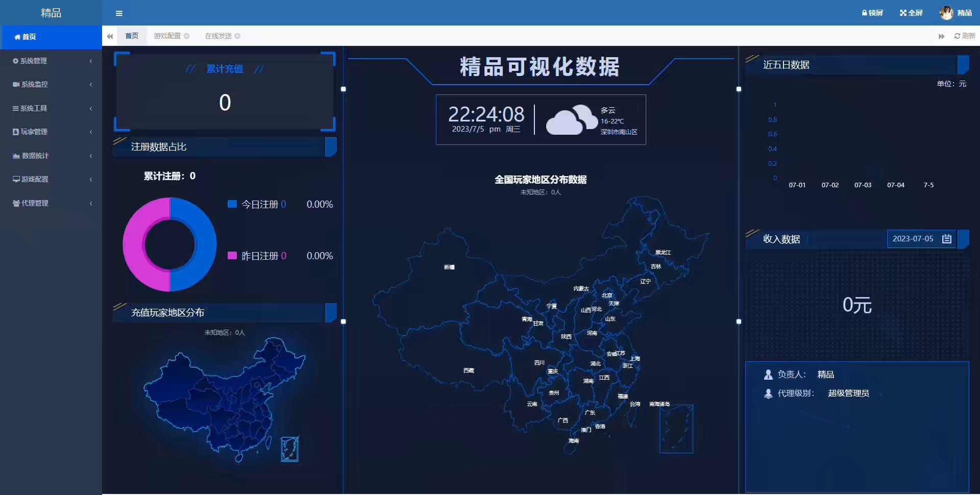Click the weather cloud icon

[x=572, y=120]
